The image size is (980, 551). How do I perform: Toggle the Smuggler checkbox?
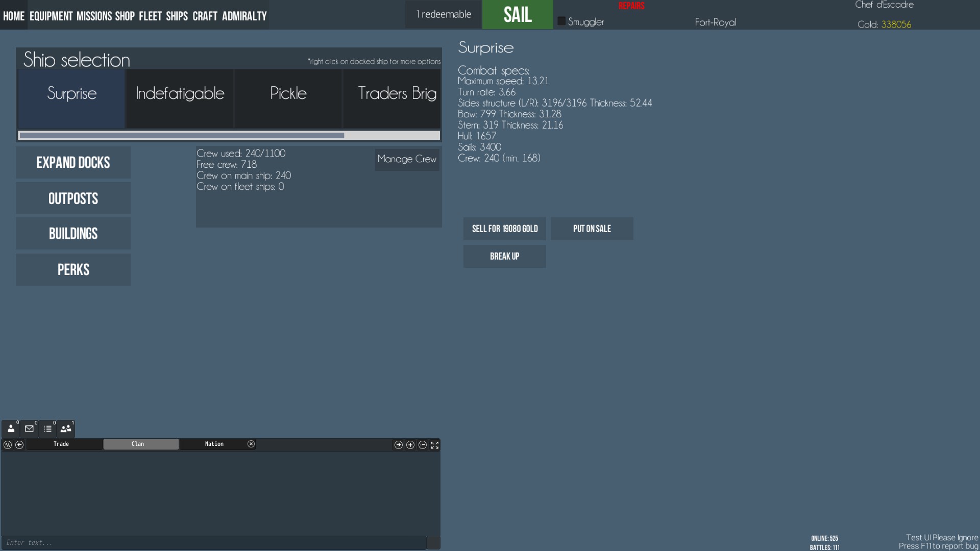tap(561, 21)
